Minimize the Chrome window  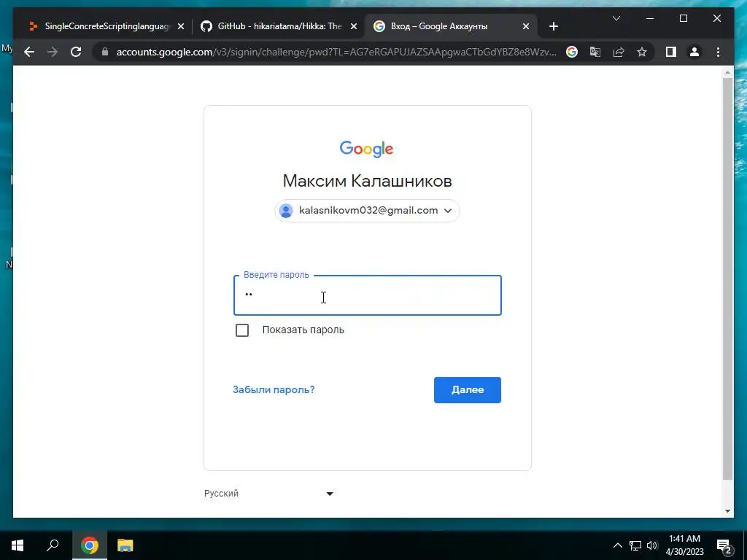tap(650, 18)
